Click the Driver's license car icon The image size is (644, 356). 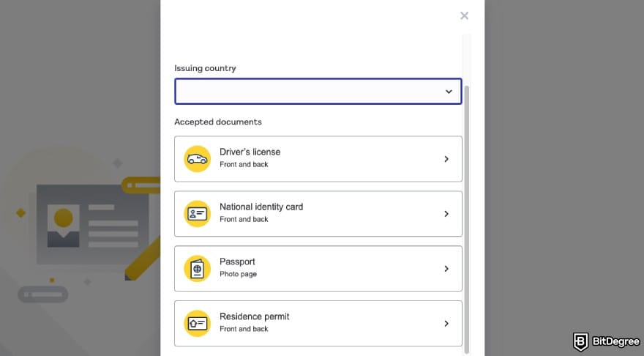pos(197,159)
